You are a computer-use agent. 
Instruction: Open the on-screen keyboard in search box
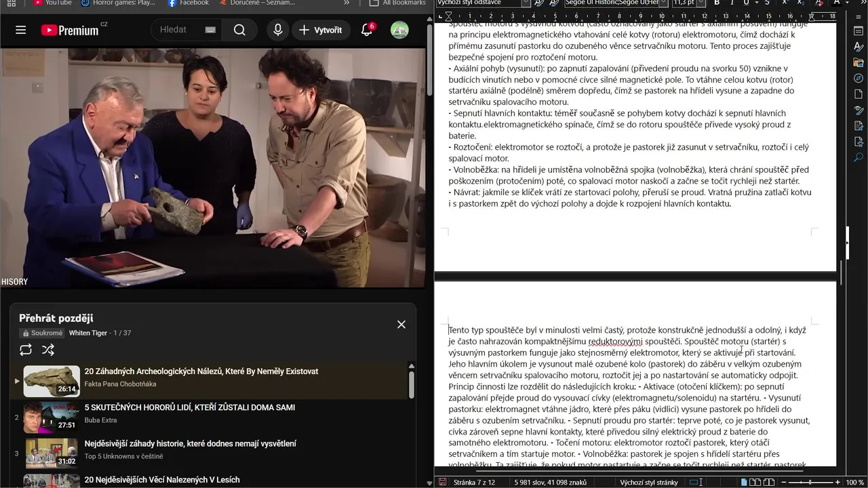210,30
